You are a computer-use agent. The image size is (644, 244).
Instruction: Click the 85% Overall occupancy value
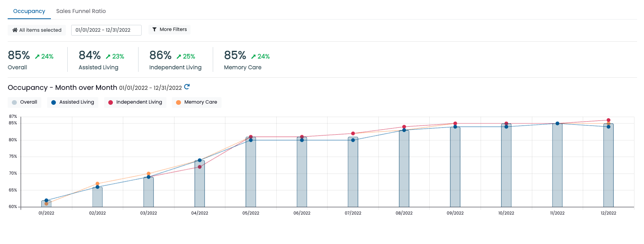coord(19,55)
